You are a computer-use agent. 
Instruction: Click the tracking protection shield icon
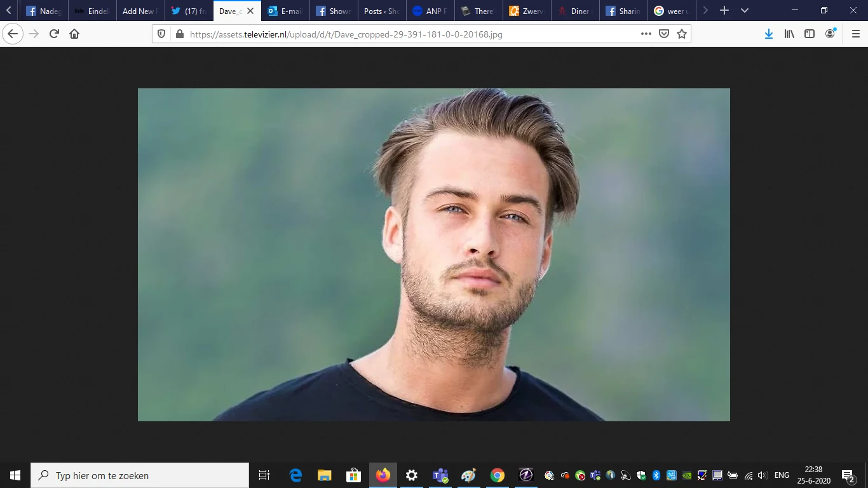(161, 34)
